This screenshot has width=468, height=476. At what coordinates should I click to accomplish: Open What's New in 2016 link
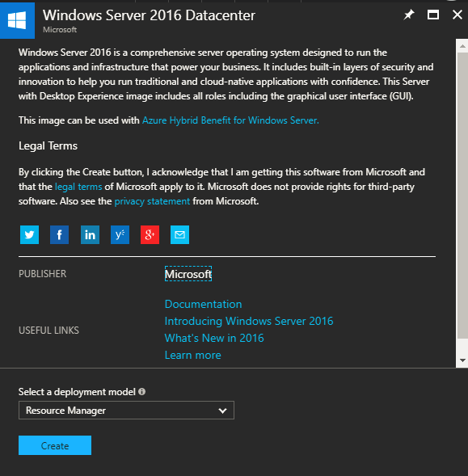click(214, 338)
